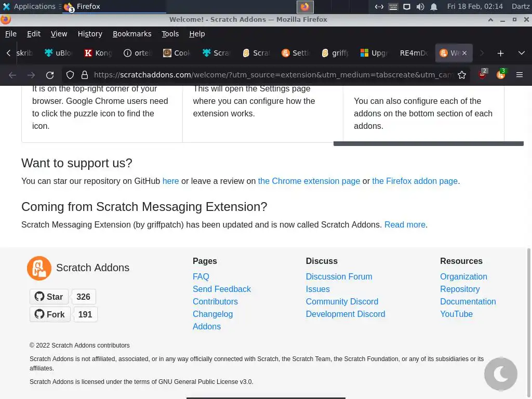Open the Edit menu
The image size is (532, 399).
[x=34, y=34]
